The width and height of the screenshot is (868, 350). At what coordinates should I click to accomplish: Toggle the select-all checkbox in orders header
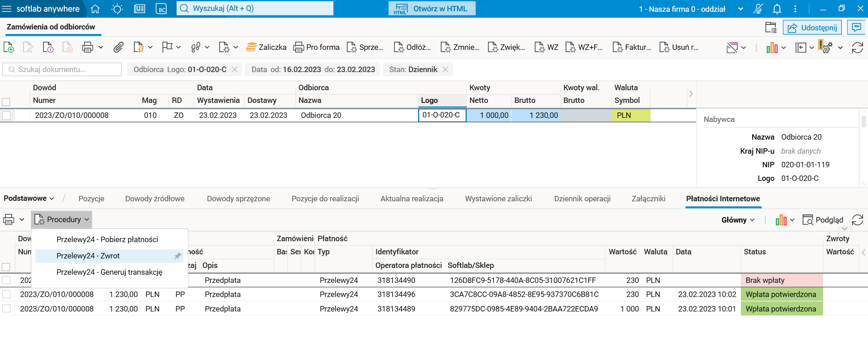(x=6, y=102)
